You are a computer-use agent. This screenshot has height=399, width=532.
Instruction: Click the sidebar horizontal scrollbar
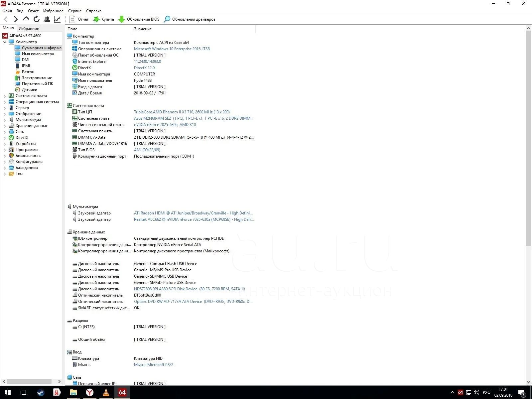(x=29, y=381)
